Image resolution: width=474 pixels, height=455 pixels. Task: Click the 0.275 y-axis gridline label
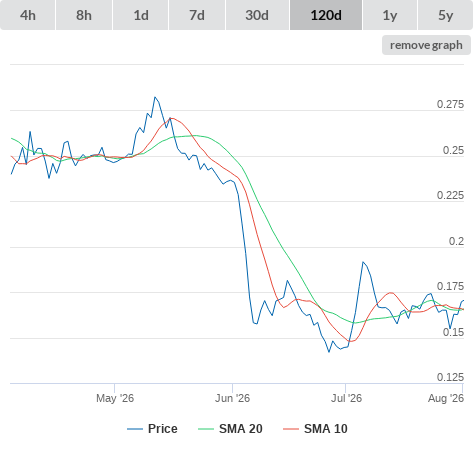[450, 104]
